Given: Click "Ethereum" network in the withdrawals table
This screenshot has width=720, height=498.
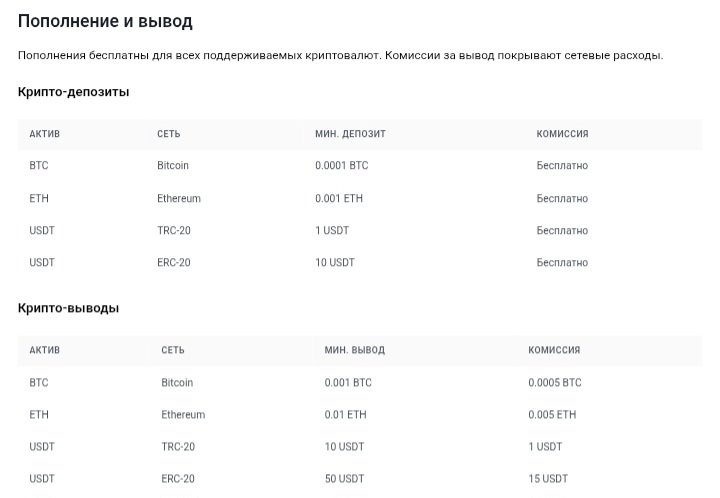Looking at the screenshot, I should click(183, 415).
